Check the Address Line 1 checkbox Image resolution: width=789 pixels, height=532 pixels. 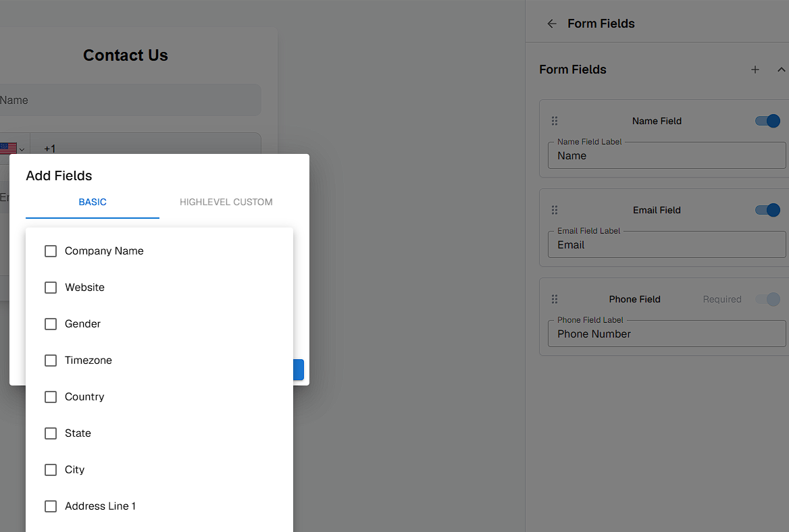[x=51, y=506]
